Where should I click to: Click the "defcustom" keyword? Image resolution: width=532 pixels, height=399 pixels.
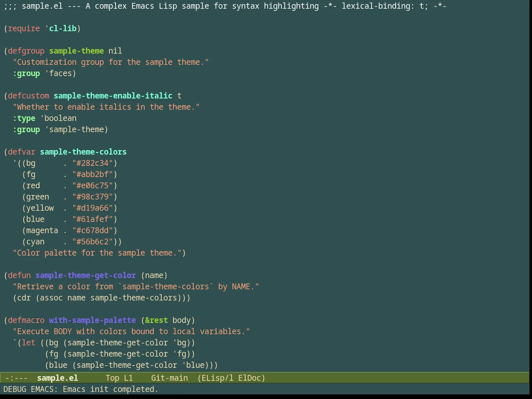point(28,96)
